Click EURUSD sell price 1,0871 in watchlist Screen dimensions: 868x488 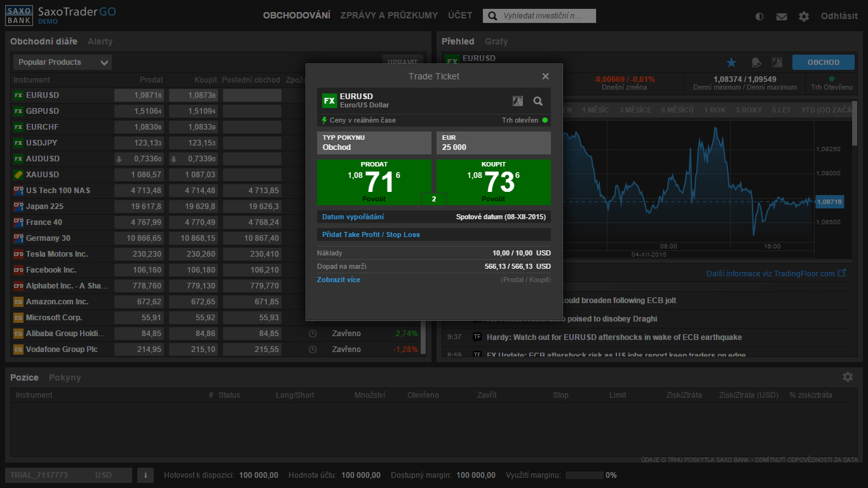[140, 95]
